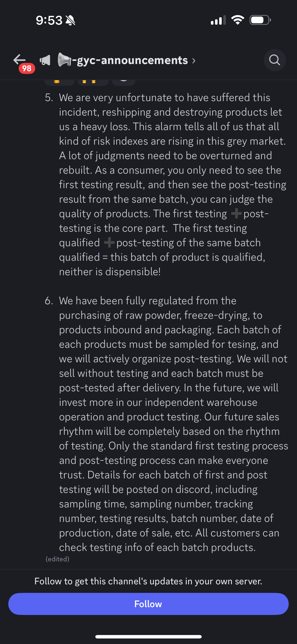Tap the Follow button
Image resolution: width=297 pixels, height=644 pixels.
[x=148, y=604]
